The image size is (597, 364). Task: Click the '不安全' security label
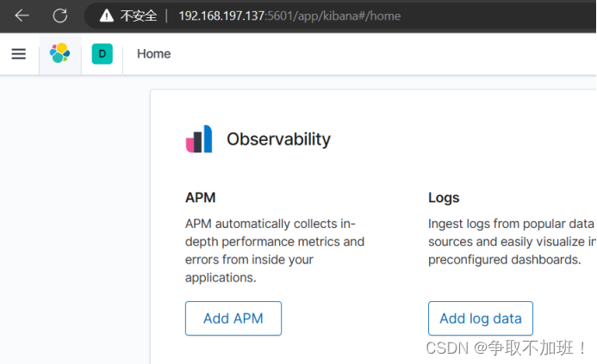[139, 15]
